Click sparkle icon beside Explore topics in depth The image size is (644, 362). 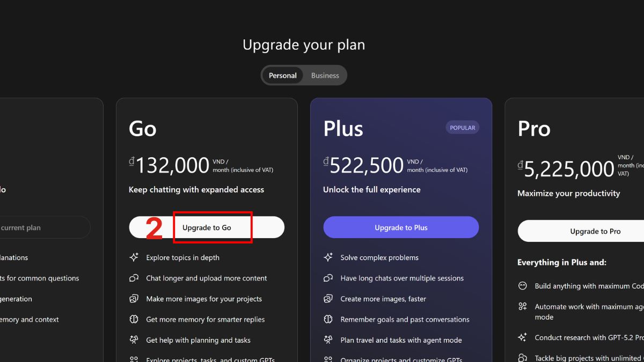pyautogui.click(x=134, y=257)
